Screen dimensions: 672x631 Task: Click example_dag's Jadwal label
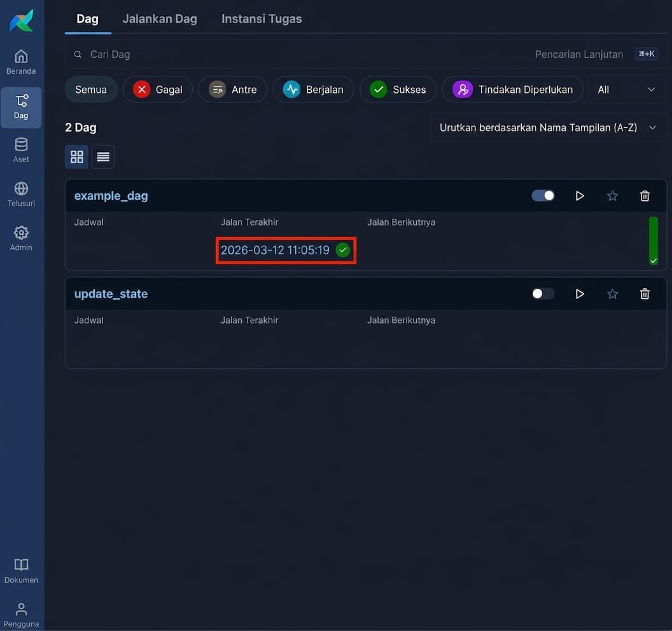tap(88, 223)
